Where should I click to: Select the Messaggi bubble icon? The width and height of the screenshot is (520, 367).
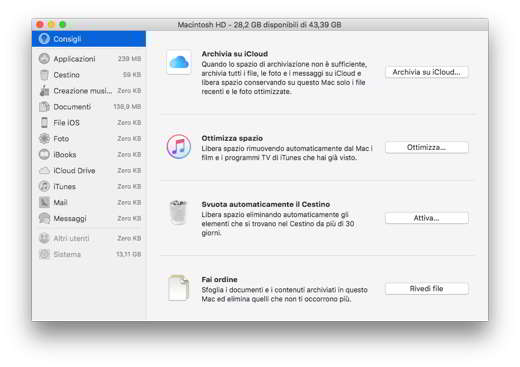[x=44, y=218]
